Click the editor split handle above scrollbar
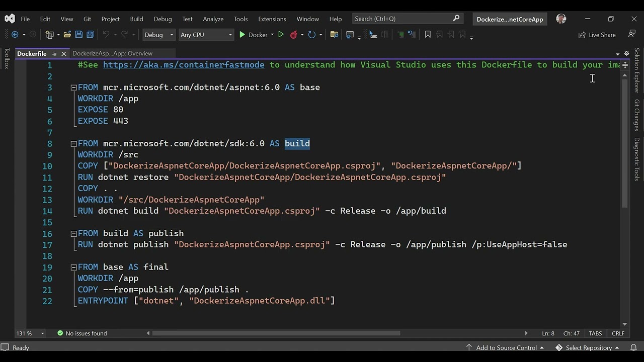The width and height of the screenshot is (644, 362). tap(625, 65)
